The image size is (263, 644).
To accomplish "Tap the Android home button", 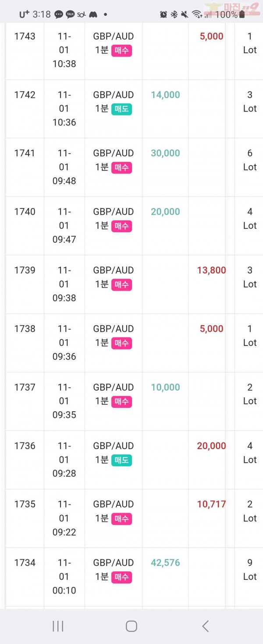I will [131, 626].
